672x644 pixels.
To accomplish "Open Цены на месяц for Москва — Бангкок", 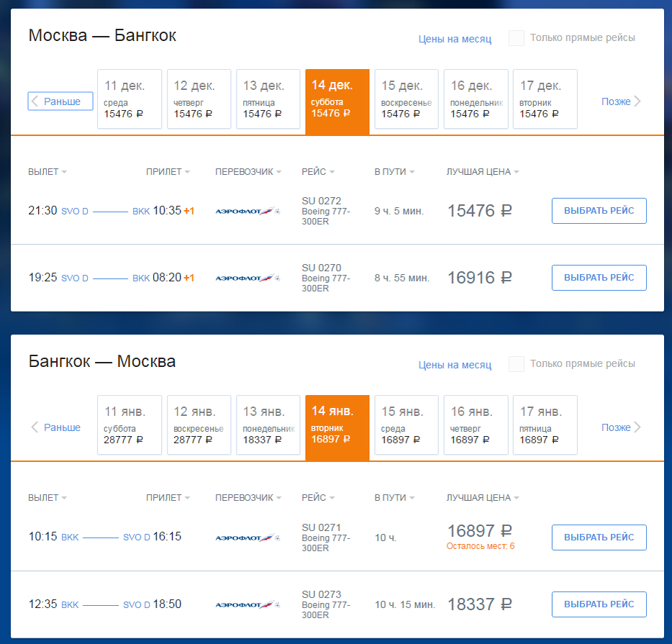I will (455, 39).
